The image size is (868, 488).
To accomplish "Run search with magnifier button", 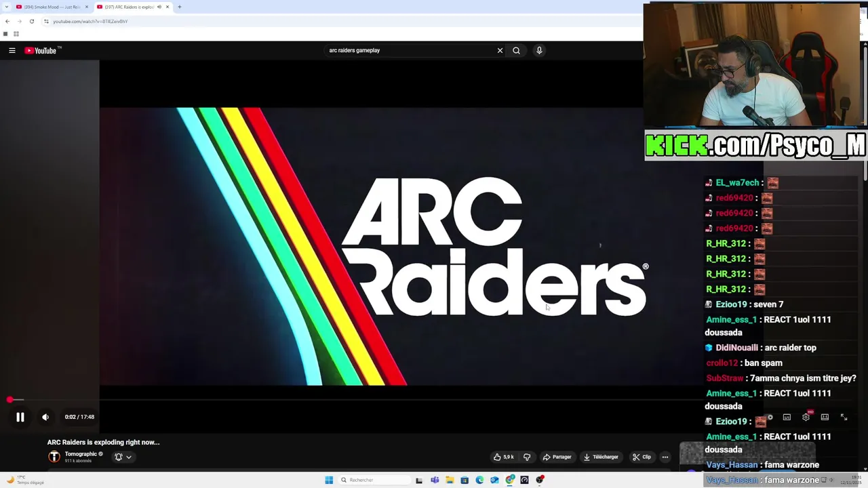I will tap(516, 50).
